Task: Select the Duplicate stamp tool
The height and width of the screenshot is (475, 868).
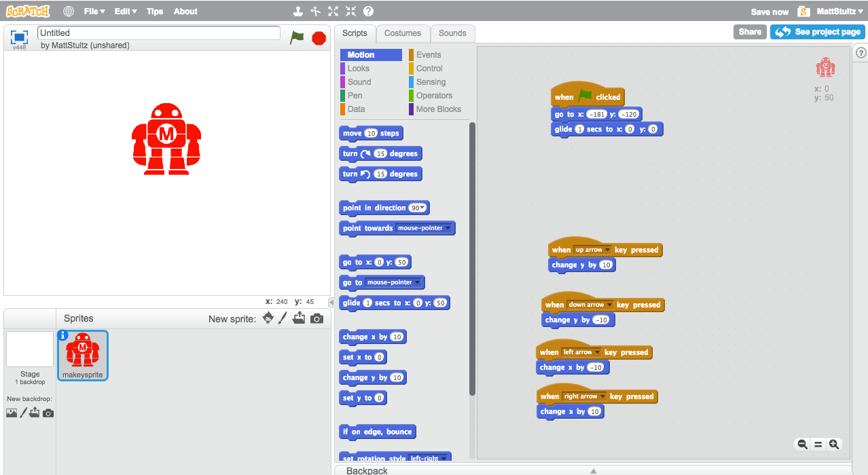Action: [x=297, y=11]
